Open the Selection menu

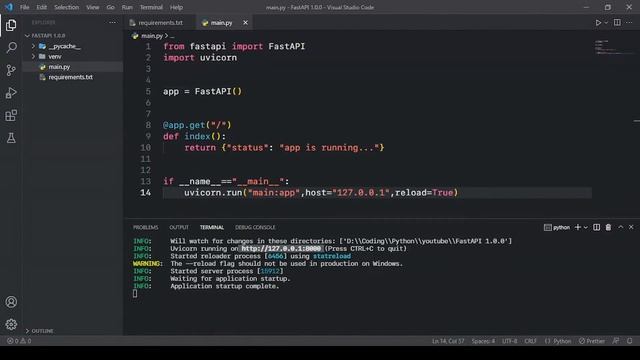pos(67,7)
